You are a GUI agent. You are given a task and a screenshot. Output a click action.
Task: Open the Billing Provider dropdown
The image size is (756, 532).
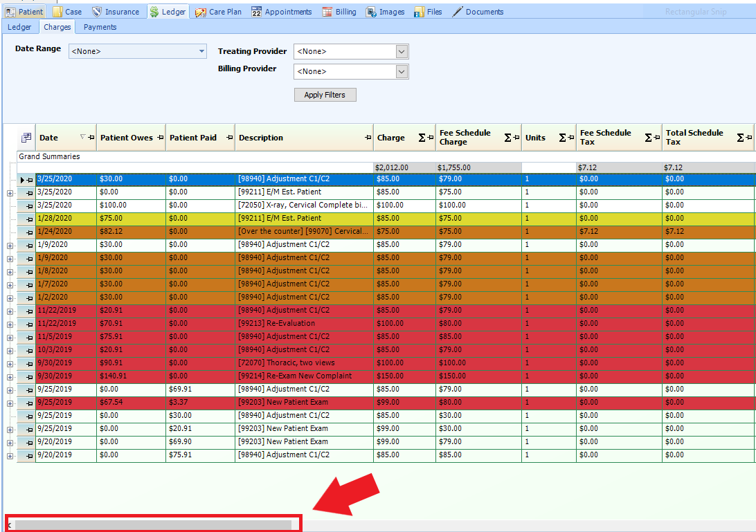pos(401,71)
